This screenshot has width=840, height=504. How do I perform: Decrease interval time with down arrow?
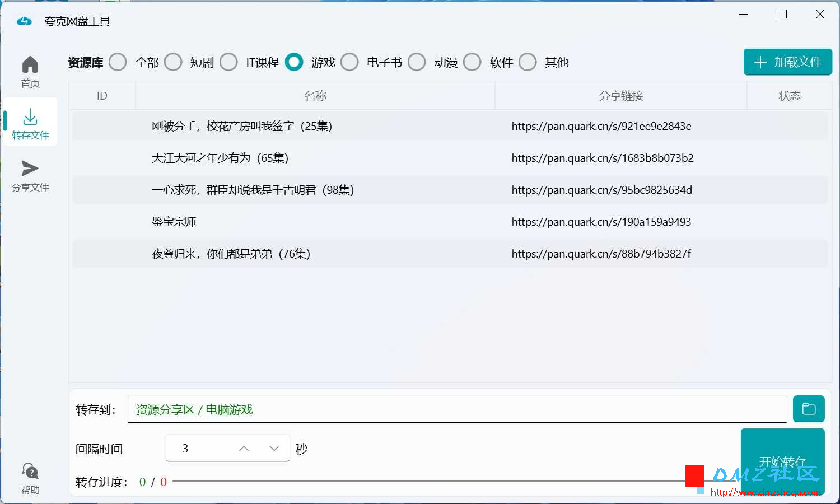pyautogui.click(x=274, y=449)
